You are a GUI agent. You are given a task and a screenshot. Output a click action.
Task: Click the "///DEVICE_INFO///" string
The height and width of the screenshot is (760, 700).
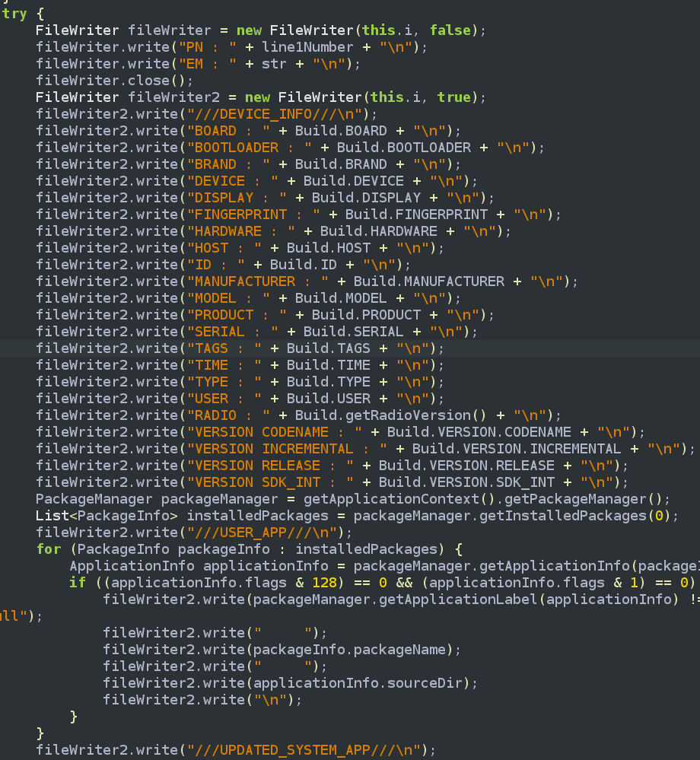pos(275,114)
